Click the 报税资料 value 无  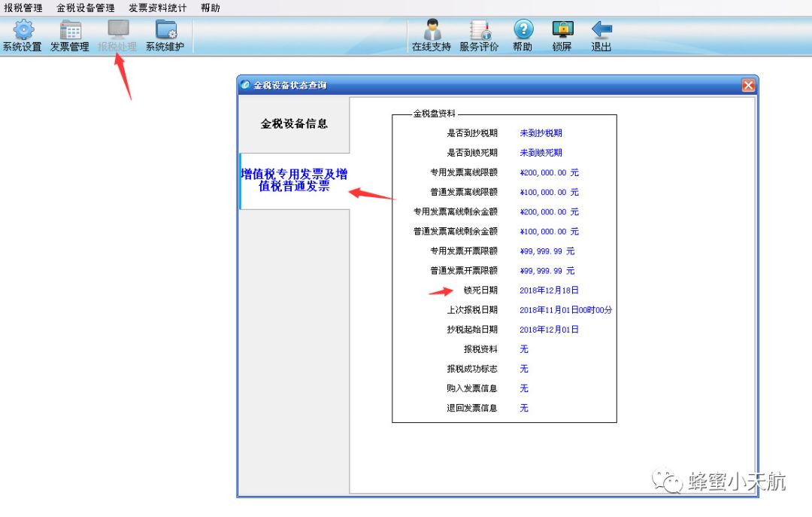(x=523, y=348)
